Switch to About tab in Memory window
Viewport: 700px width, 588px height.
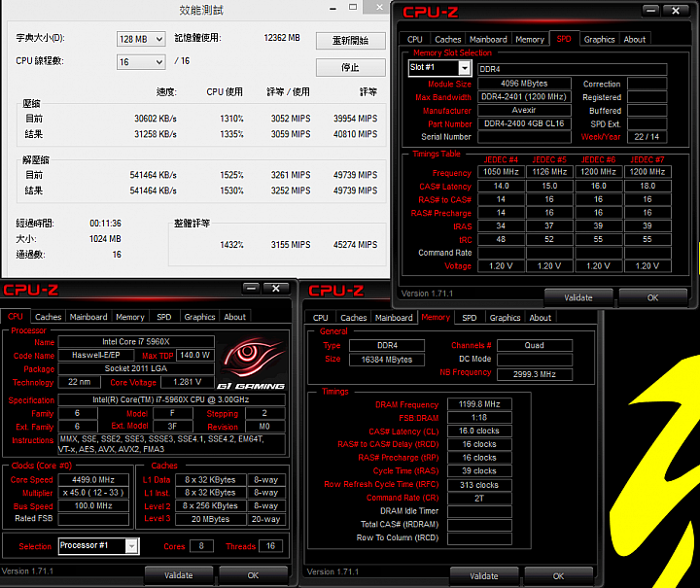[x=541, y=318]
